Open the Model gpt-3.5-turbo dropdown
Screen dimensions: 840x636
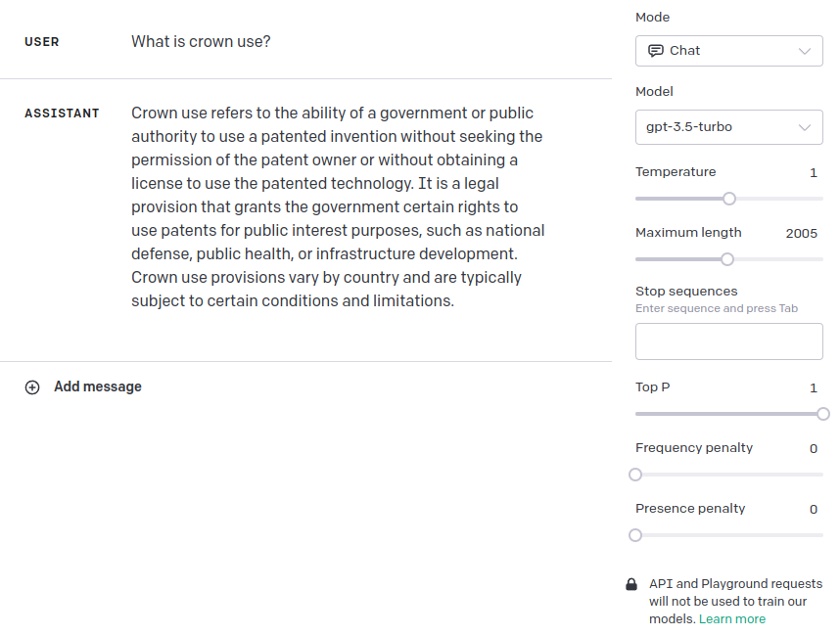click(728, 127)
